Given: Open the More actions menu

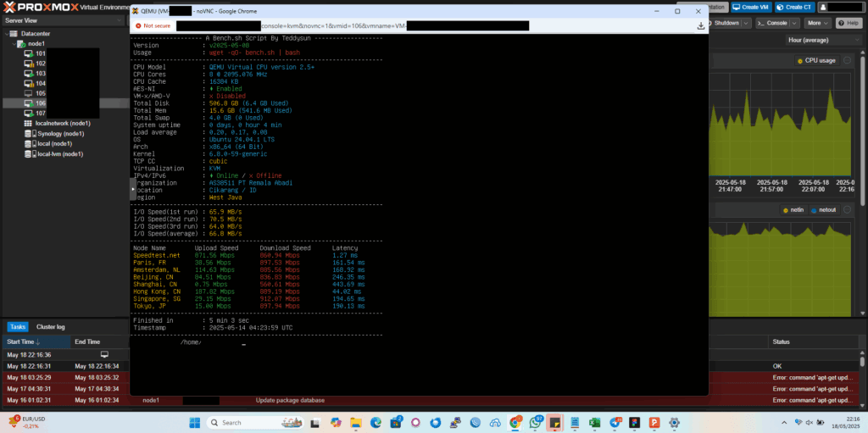Looking at the screenshot, I should (x=818, y=23).
